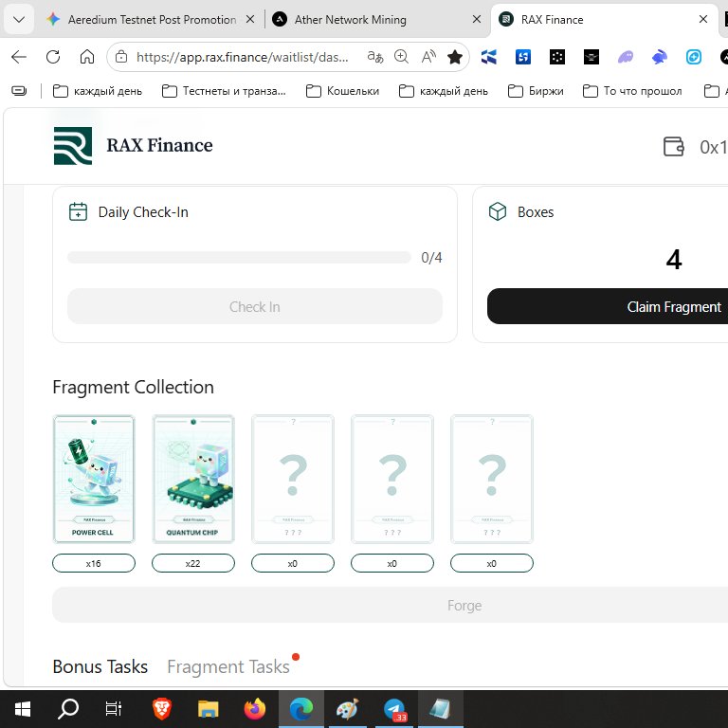The width and height of the screenshot is (728, 728).
Task: Open the blue square arrows extension
Action: pyautogui.click(x=523, y=57)
